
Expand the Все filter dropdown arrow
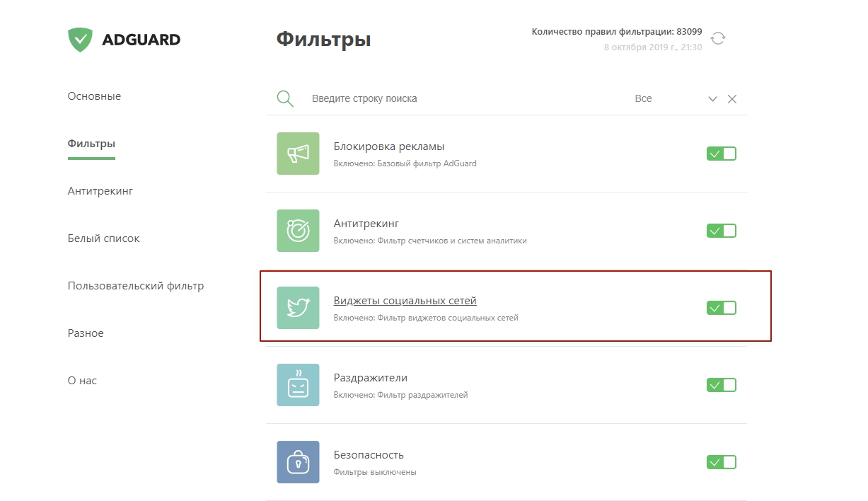click(x=712, y=99)
